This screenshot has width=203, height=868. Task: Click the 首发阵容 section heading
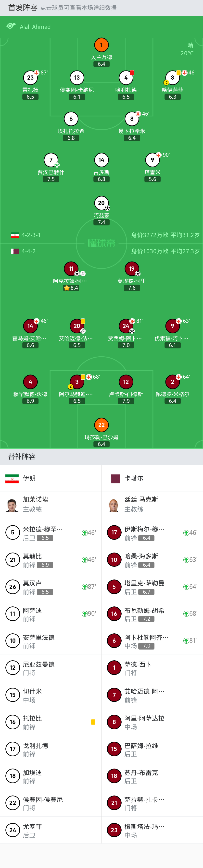[x=23, y=8]
